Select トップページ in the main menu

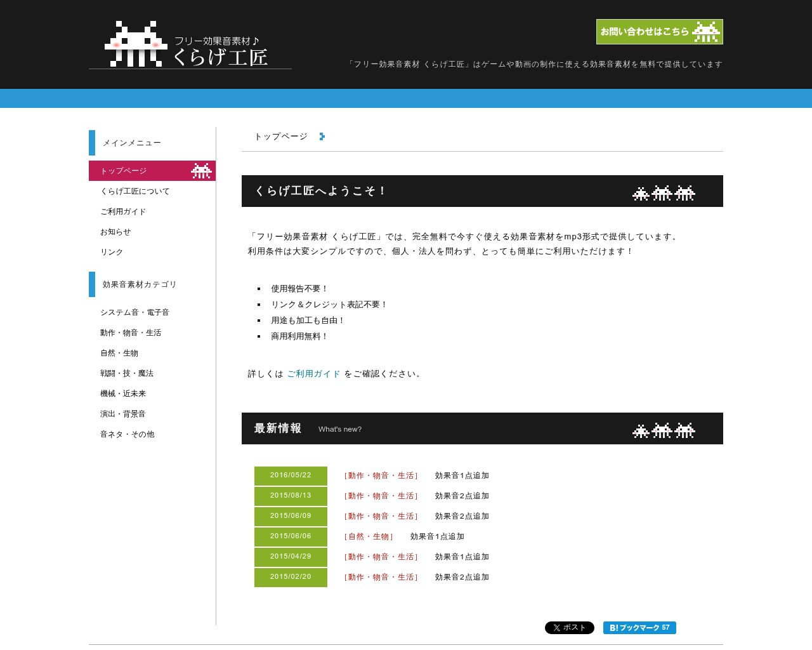(x=152, y=171)
